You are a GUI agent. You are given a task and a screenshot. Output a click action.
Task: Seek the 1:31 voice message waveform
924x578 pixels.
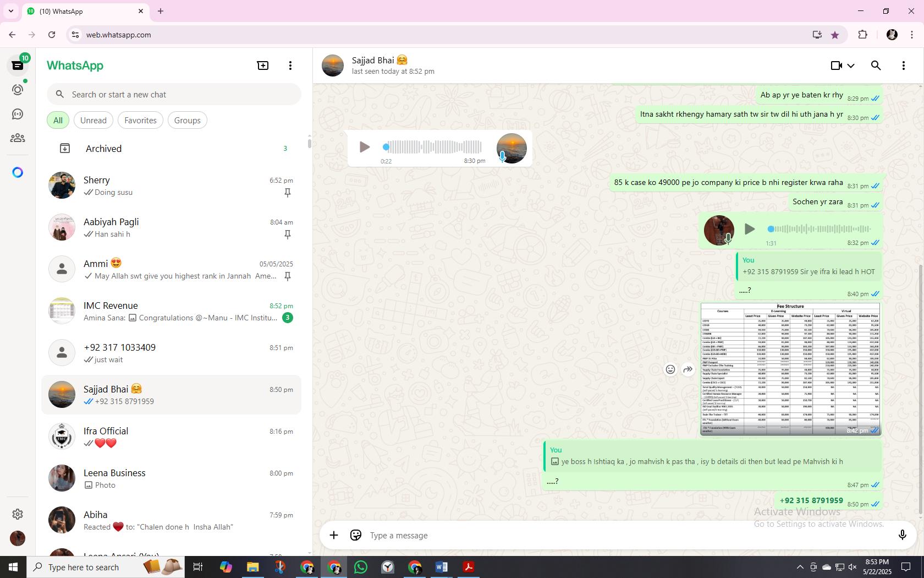tap(820, 228)
